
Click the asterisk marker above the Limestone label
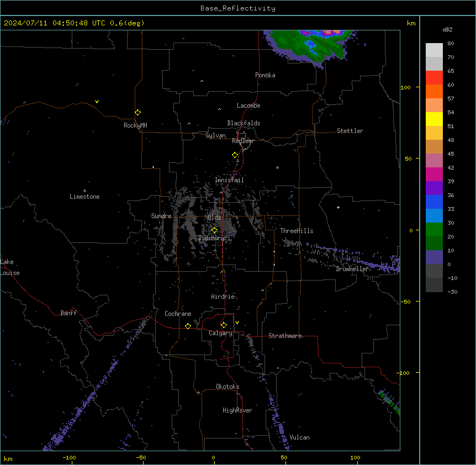pyautogui.click(x=84, y=191)
